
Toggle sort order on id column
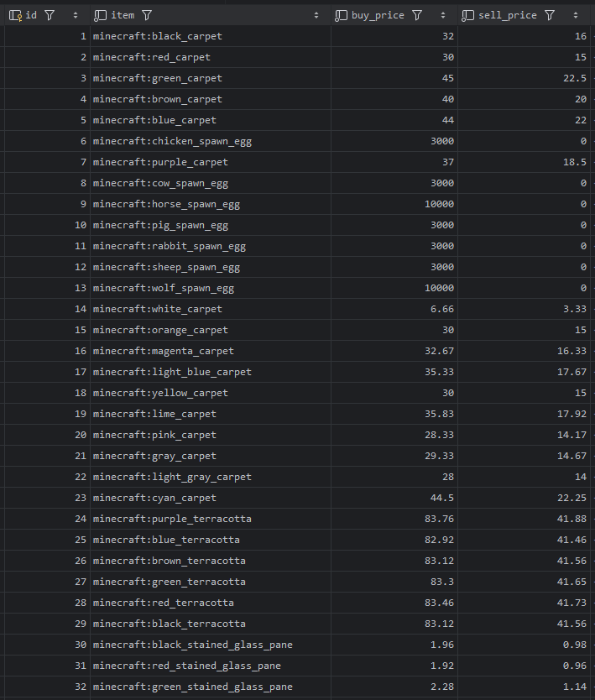click(x=76, y=16)
